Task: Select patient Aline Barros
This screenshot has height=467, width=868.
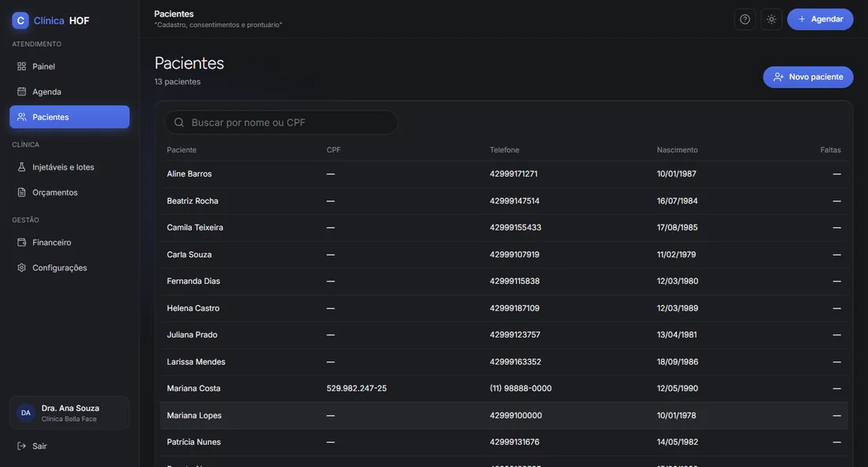Action: pyautogui.click(x=503, y=174)
